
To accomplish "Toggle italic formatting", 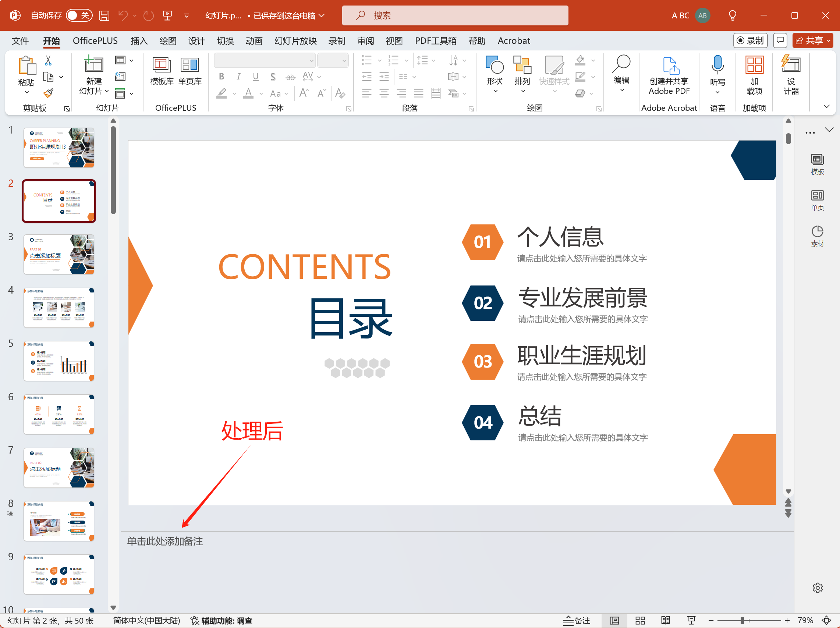I will [x=238, y=76].
